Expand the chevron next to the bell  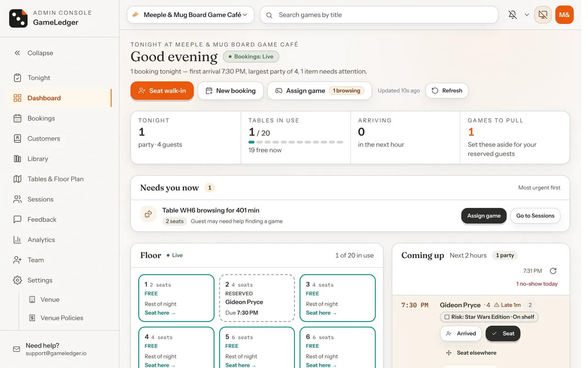[526, 15]
